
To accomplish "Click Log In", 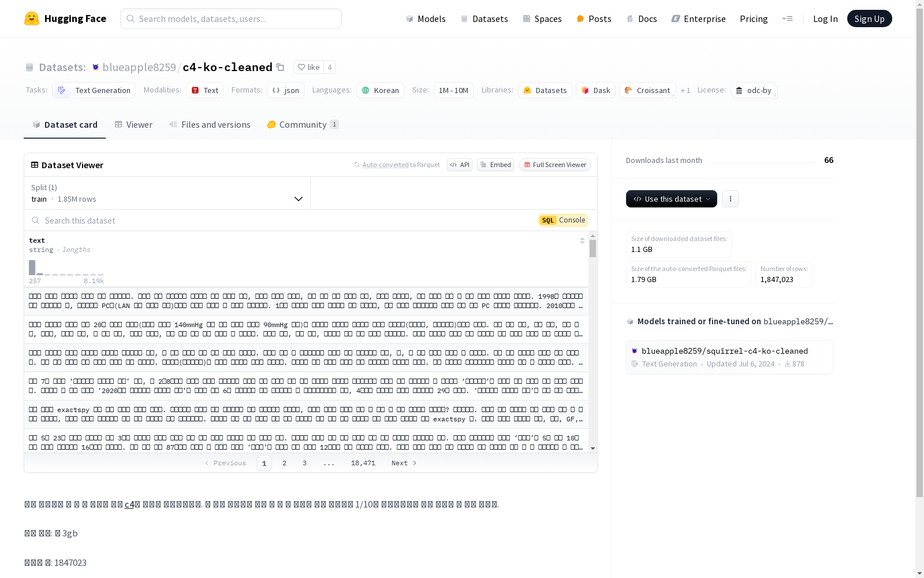I will (825, 18).
